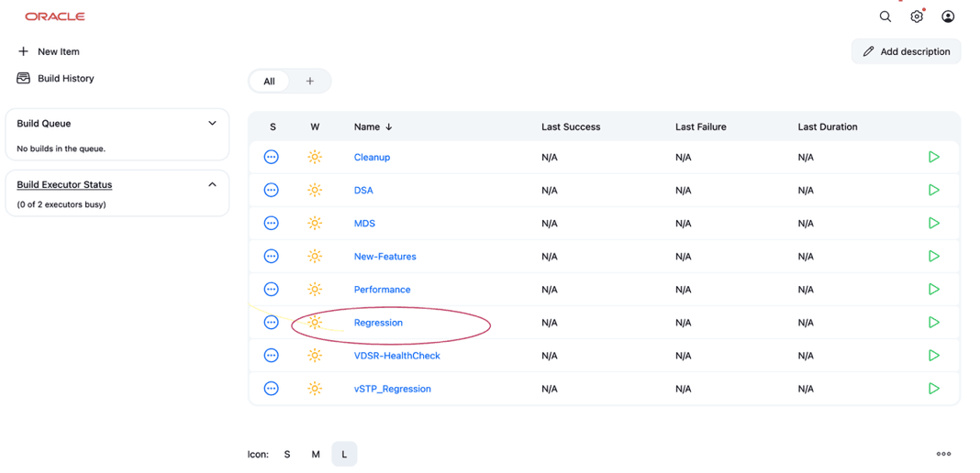The image size is (980, 473).
Task: Sort by the S status column header
Action: click(x=273, y=126)
